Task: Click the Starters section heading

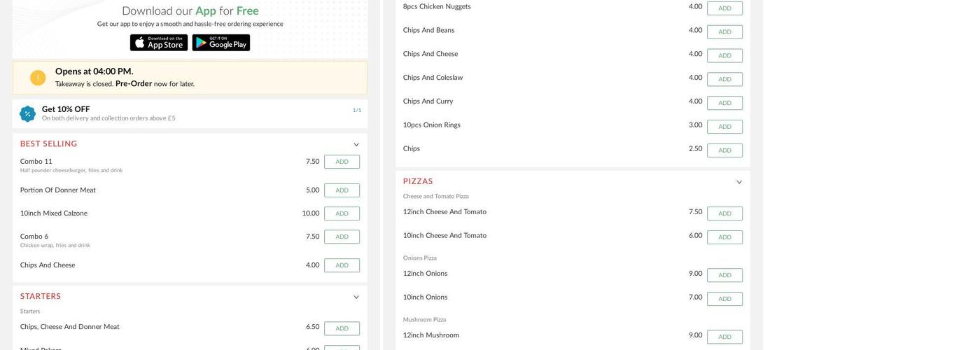Action: point(41,297)
